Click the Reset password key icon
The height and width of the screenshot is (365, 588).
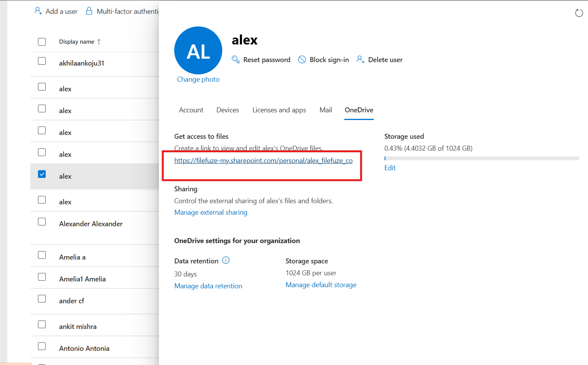coord(235,59)
